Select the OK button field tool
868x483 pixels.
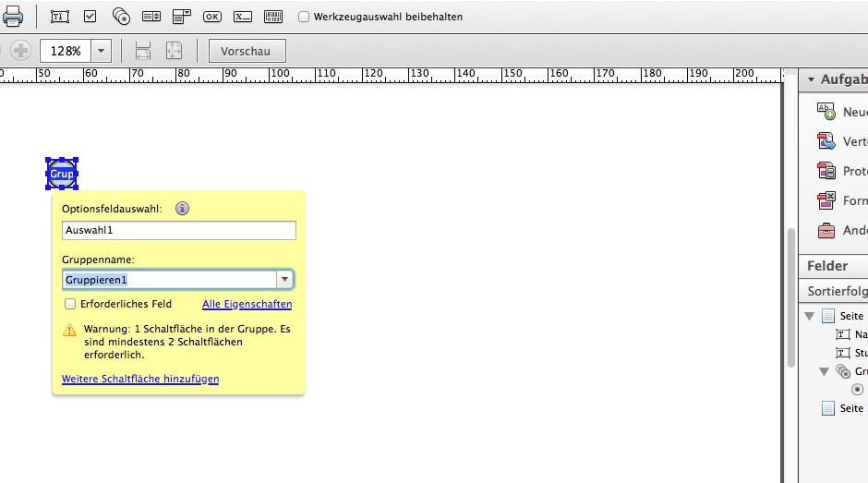tap(212, 17)
